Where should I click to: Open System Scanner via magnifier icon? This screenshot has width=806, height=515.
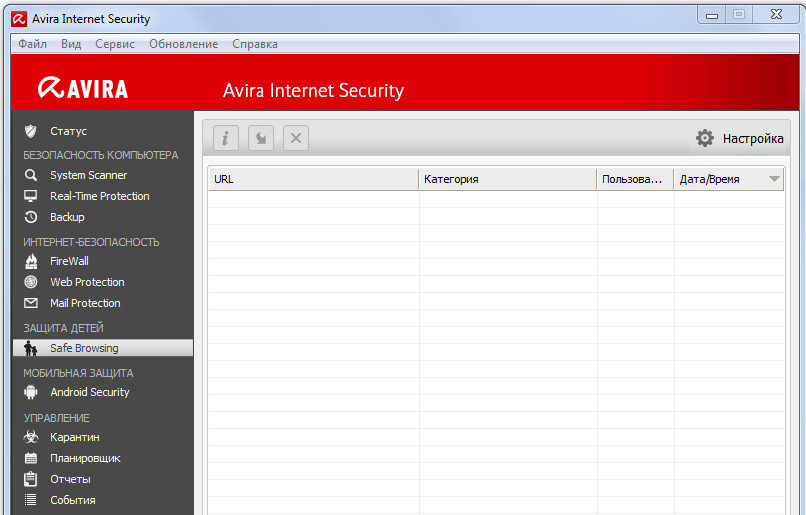31,175
